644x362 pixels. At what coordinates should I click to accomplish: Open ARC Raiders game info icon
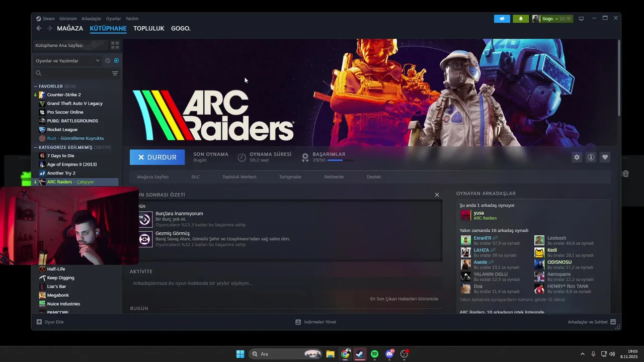(591, 157)
